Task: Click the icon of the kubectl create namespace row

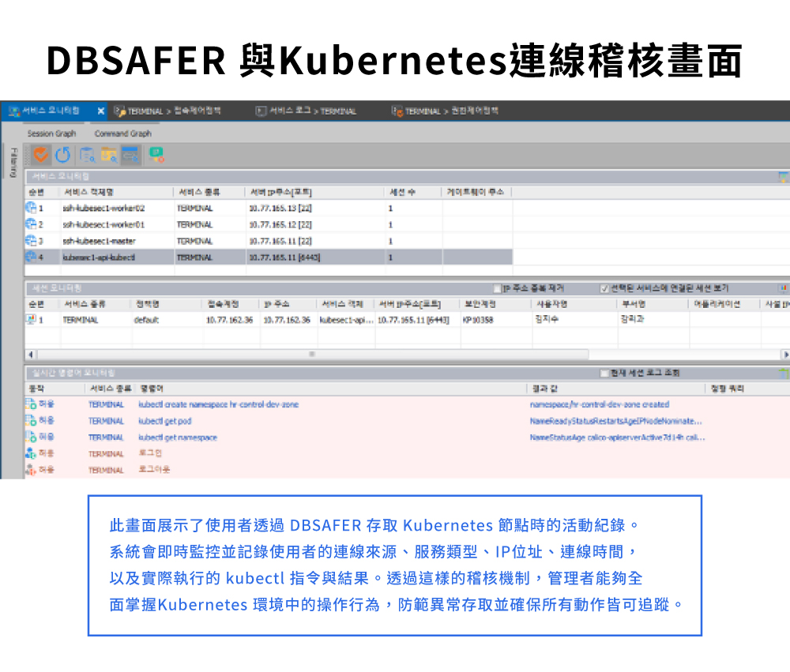Action: tap(31, 404)
